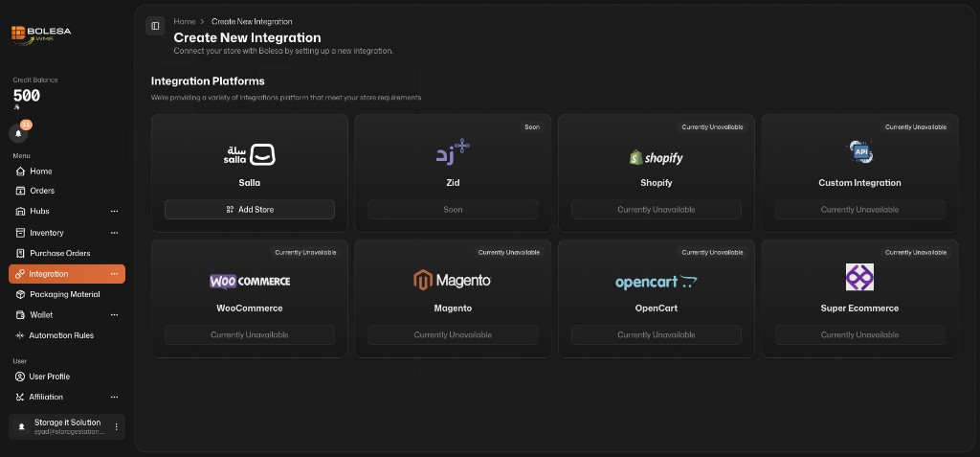Image resolution: width=980 pixels, height=457 pixels.
Task: Click the Automation Rules icon
Action: (20, 335)
